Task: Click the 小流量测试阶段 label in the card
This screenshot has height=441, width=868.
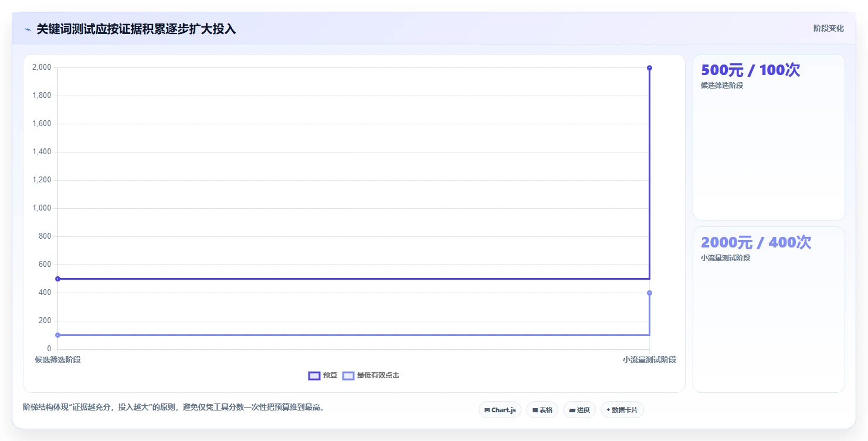Action: [725, 258]
